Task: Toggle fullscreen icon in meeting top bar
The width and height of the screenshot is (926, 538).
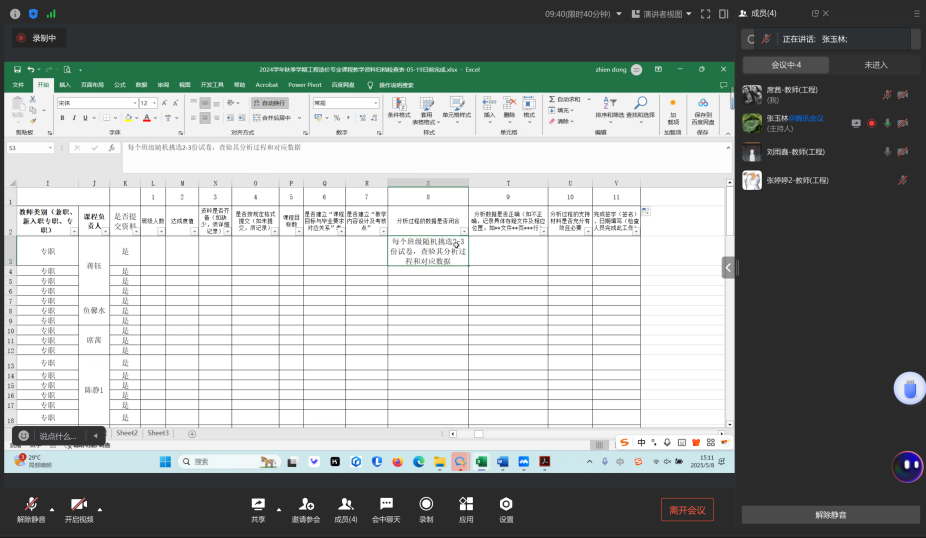Action: (705, 14)
